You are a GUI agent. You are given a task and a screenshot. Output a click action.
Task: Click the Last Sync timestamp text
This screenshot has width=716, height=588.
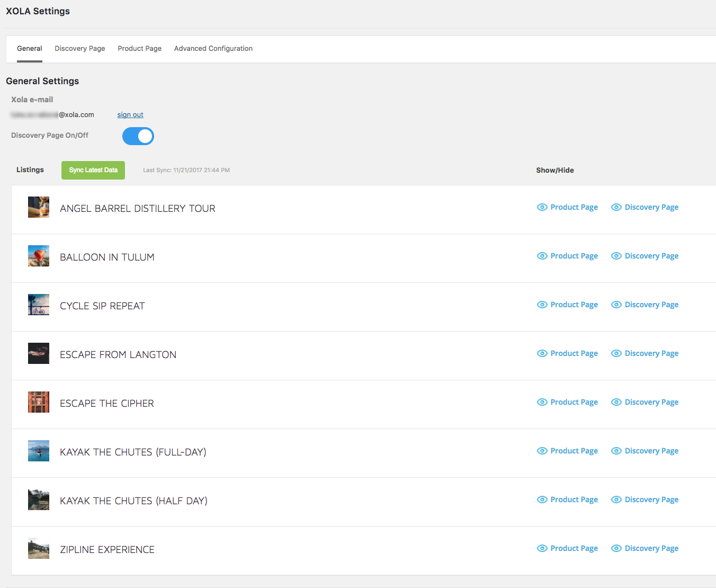pos(186,171)
